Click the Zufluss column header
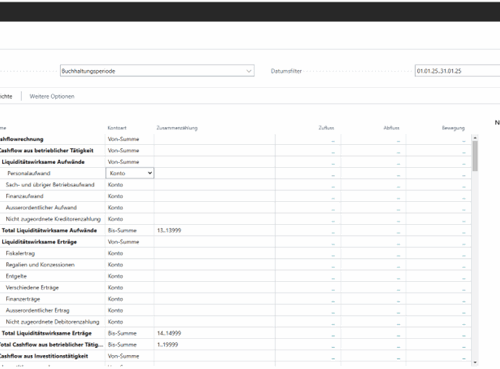500x369 pixels. click(x=326, y=128)
